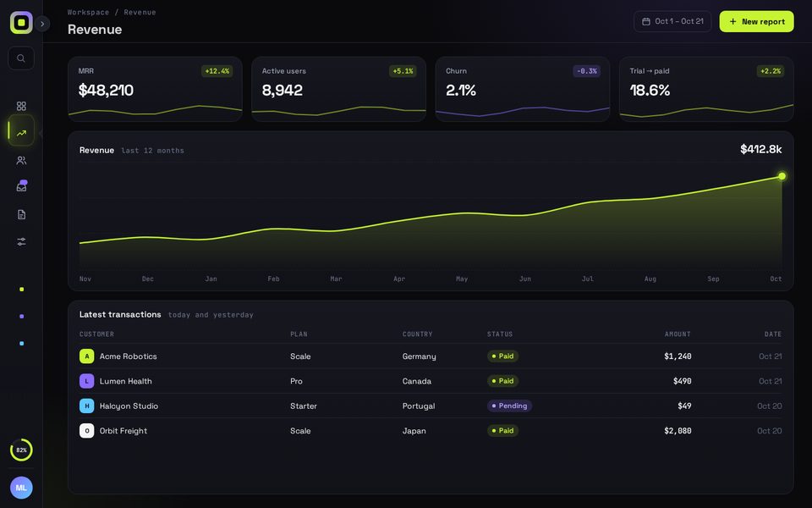Image resolution: width=812 pixels, height=508 pixels.
Task: Open the search icon in the sidebar
Action: point(21,58)
